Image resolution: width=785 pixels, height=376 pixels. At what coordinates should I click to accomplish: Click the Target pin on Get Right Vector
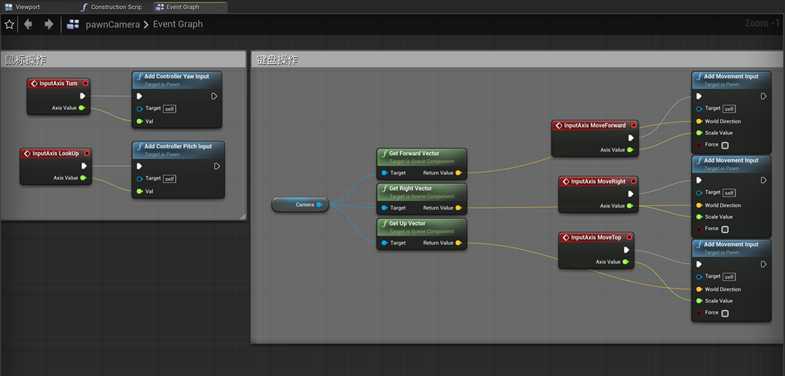(x=384, y=208)
